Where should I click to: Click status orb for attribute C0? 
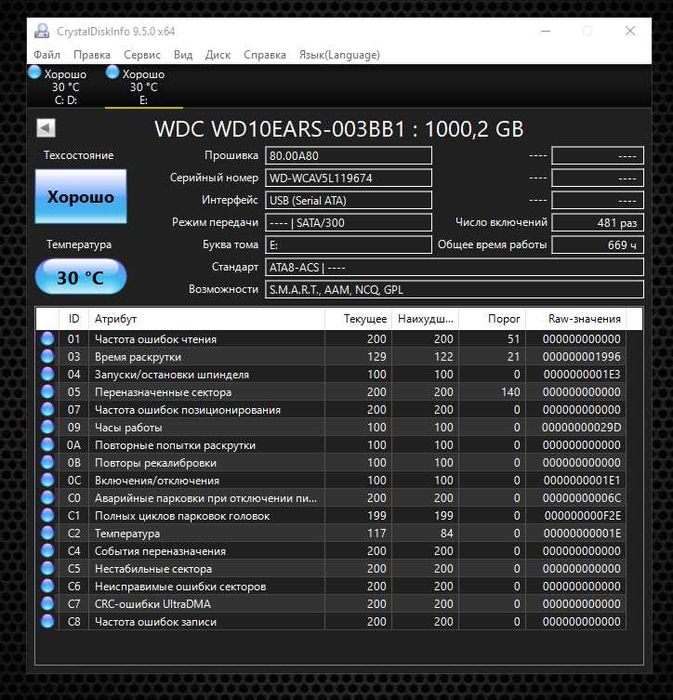47,498
